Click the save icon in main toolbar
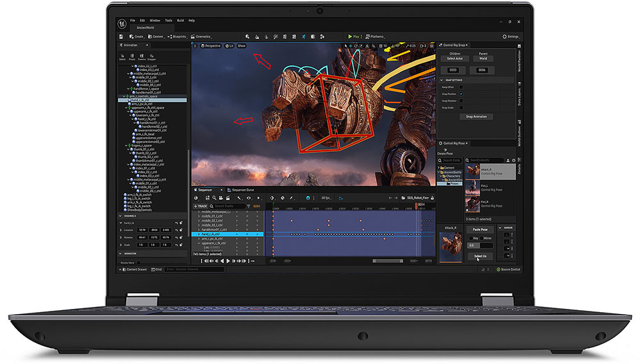Screen dimensions: 641x364 (121, 37)
